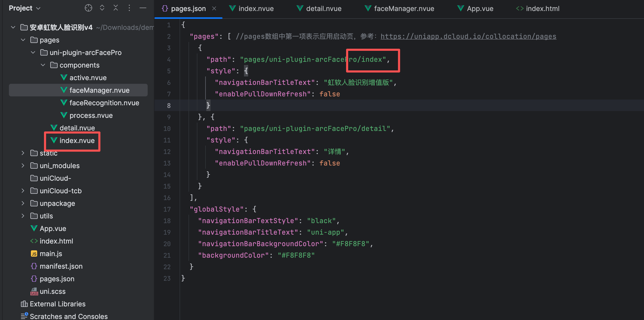Select uni.scss file with Sass icon
644x320 pixels.
click(x=52, y=291)
